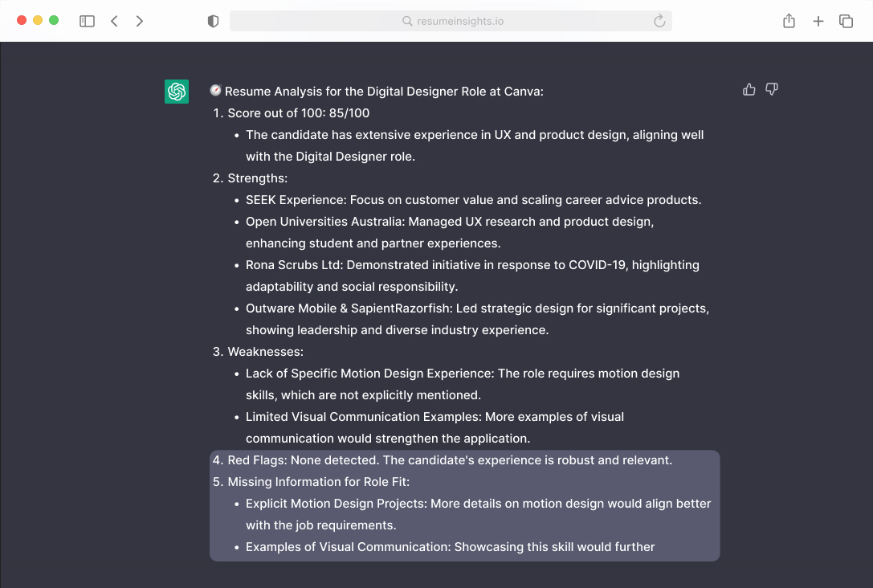This screenshot has height=588, width=873.
Task: Open a new tab with plus icon
Action: click(818, 22)
